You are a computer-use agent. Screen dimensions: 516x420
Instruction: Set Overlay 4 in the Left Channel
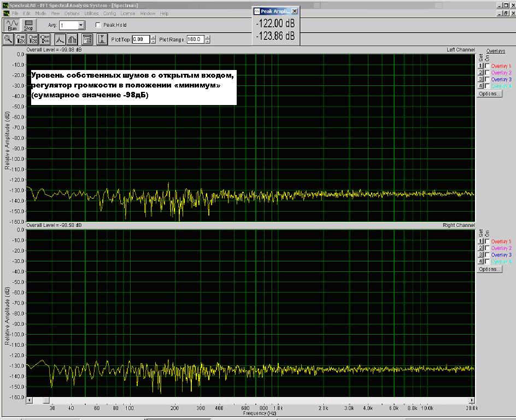pos(481,86)
